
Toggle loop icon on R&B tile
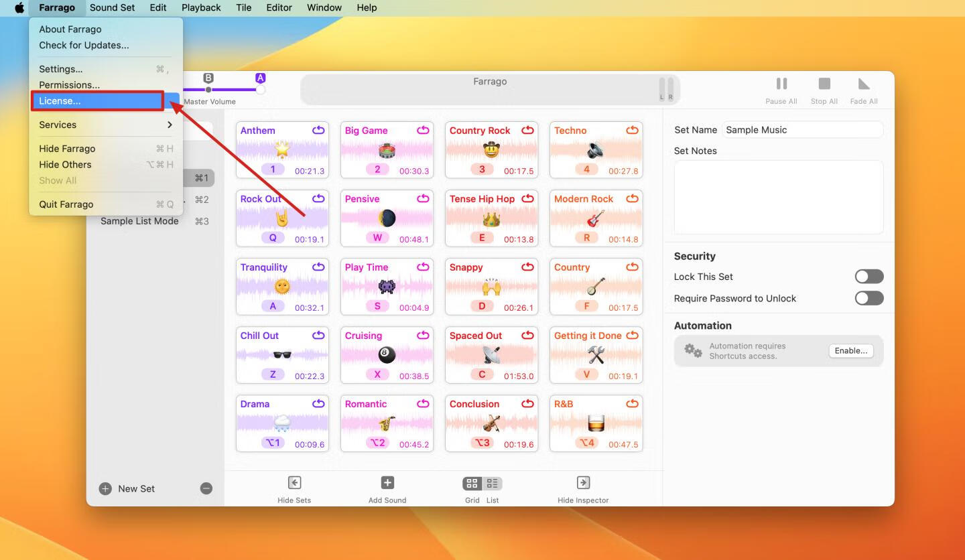point(632,403)
